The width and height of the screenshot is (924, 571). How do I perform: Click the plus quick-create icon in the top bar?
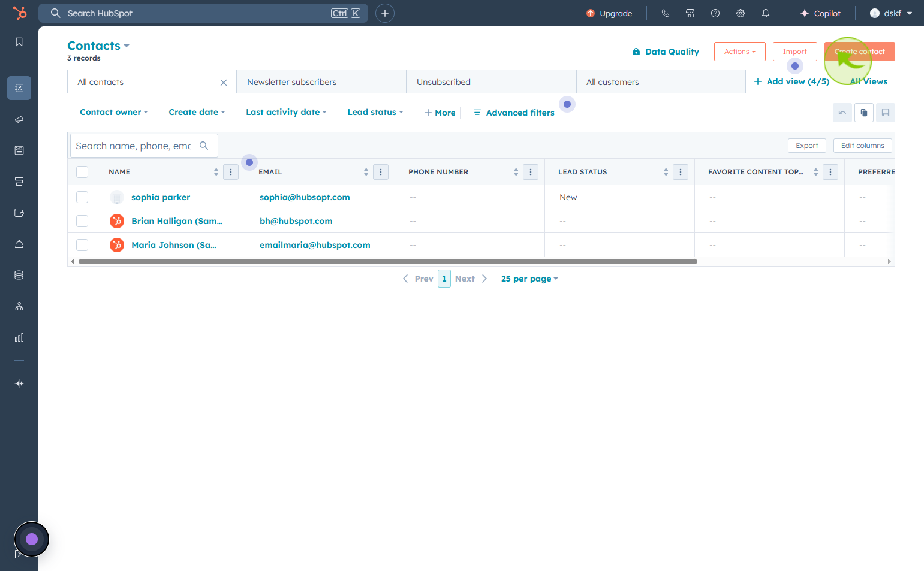pyautogui.click(x=385, y=13)
